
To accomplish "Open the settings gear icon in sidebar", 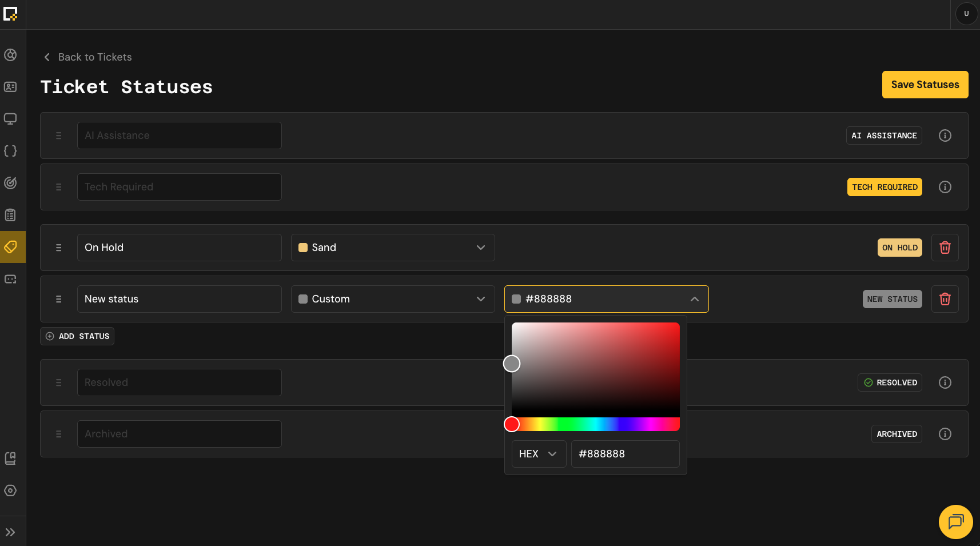I will pyautogui.click(x=10, y=491).
